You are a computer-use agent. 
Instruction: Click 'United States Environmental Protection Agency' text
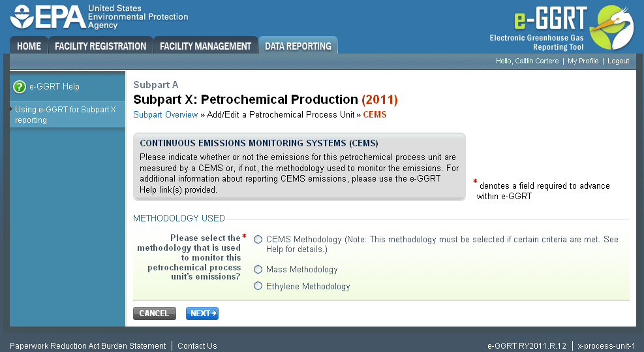138,17
